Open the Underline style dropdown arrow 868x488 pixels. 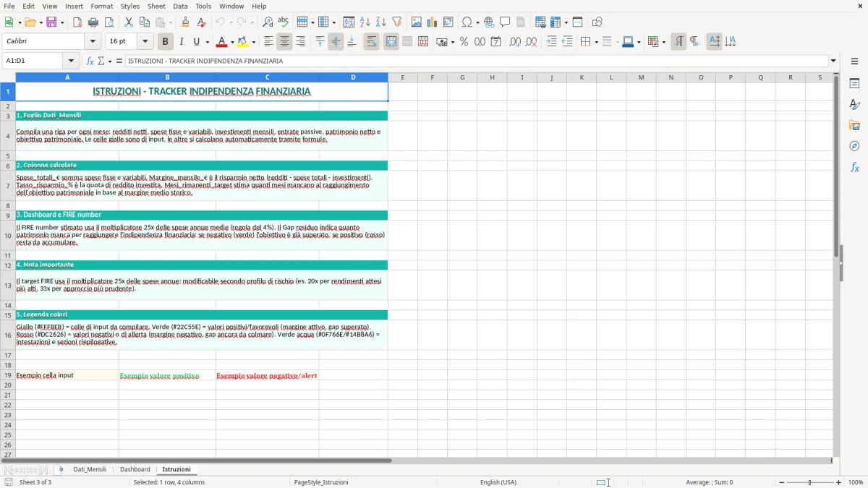[x=207, y=42]
